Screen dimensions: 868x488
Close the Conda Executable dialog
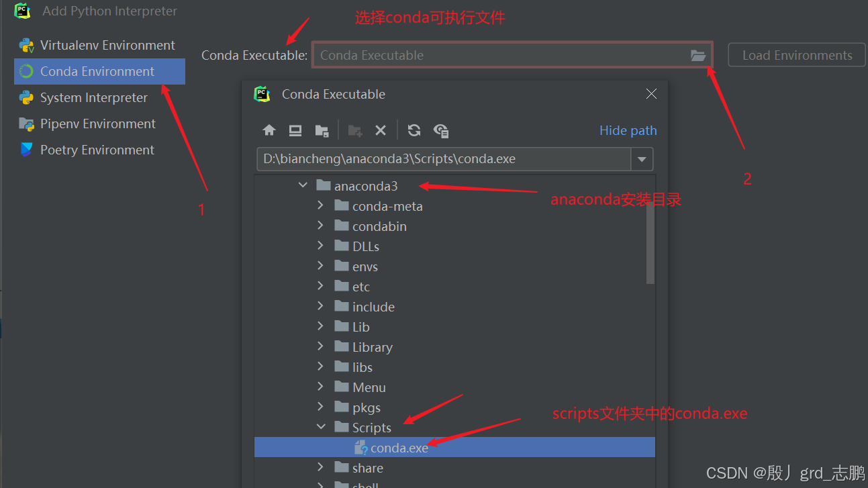click(x=651, y=94)
